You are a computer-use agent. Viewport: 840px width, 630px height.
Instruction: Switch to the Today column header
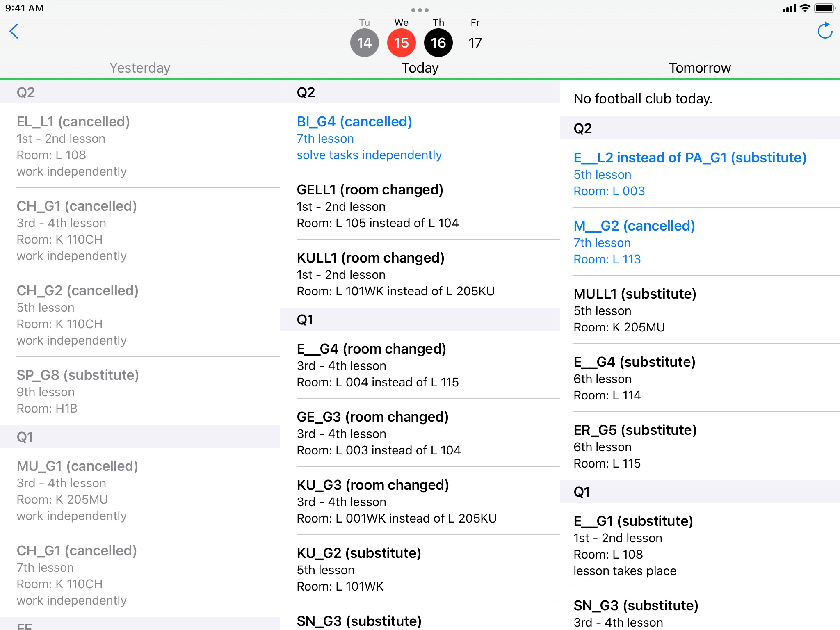point(420,68)
